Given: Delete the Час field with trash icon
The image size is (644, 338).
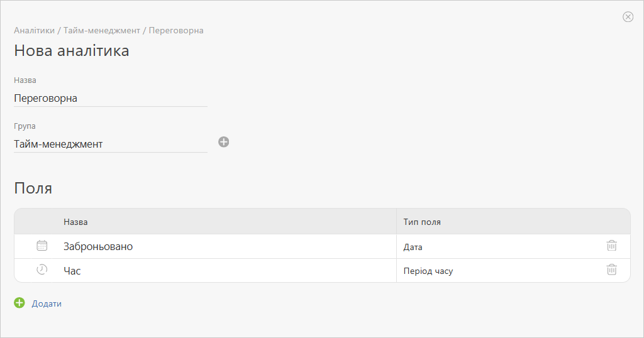Looking at the screenshot, I should [x=611, y=270].
